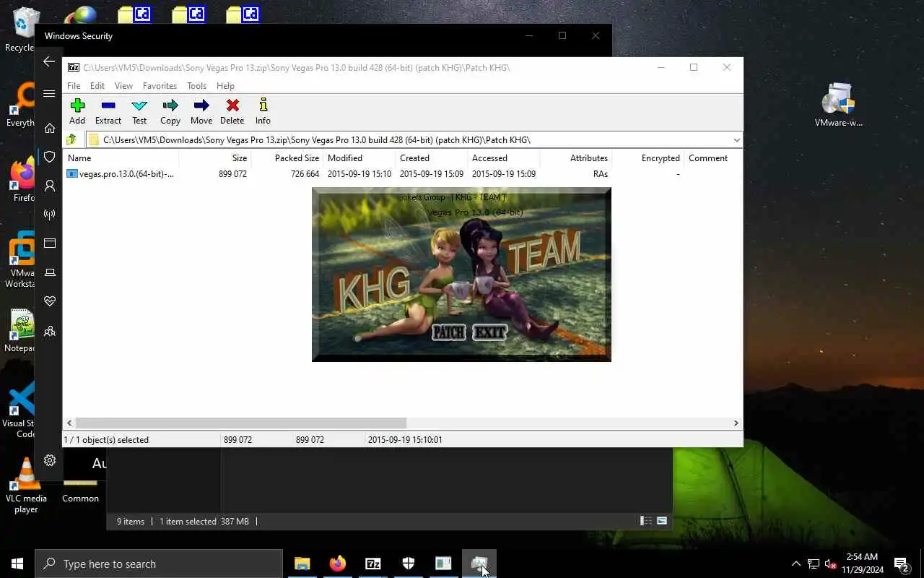This screenshot has height=578, width=924.
Task: Sort by the Created column header
Action: tap(431, 158)
